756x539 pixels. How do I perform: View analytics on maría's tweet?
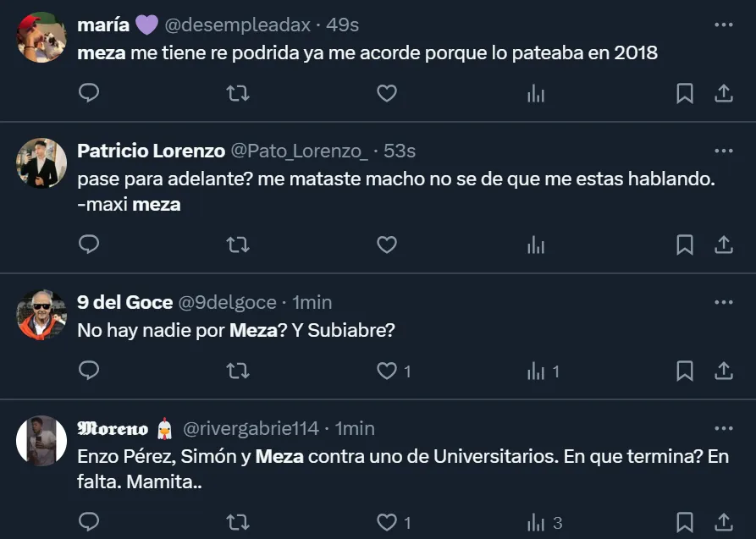536,93
